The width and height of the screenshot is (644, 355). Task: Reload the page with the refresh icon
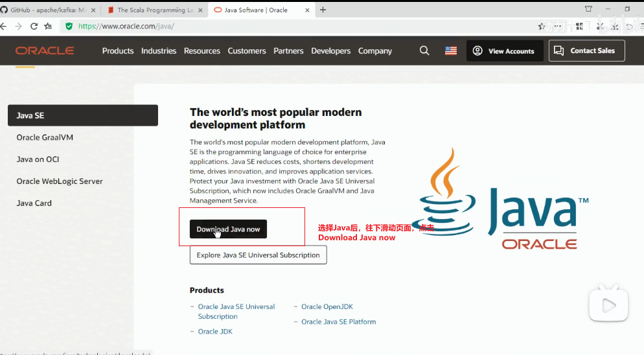34,27
